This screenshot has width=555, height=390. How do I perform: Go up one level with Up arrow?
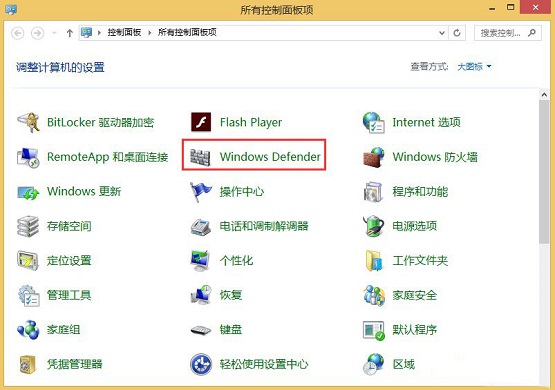(x=70, y=33)
